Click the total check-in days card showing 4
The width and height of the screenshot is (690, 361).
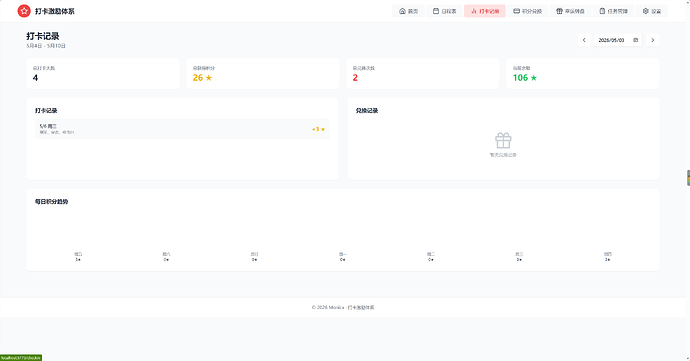point(103,74)
